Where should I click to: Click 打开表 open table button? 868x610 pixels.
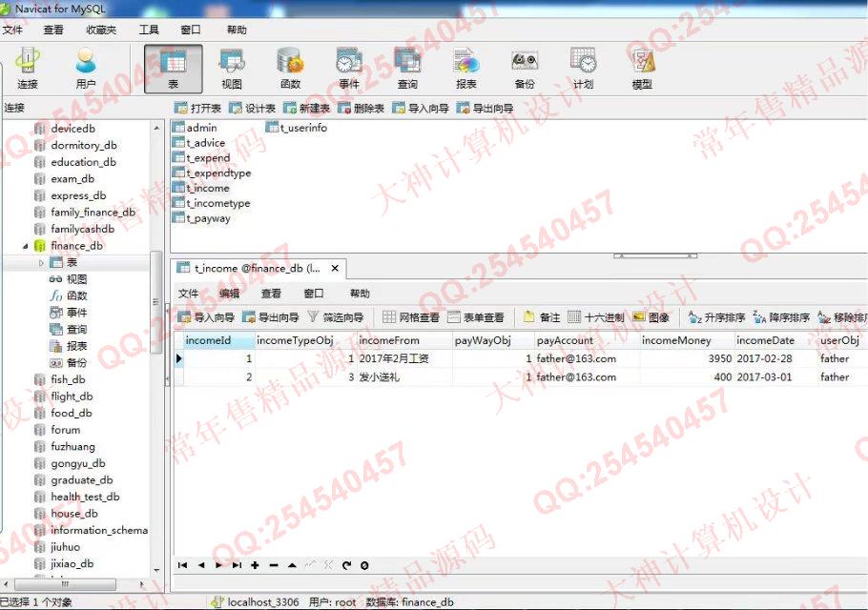tap(197, 109)
